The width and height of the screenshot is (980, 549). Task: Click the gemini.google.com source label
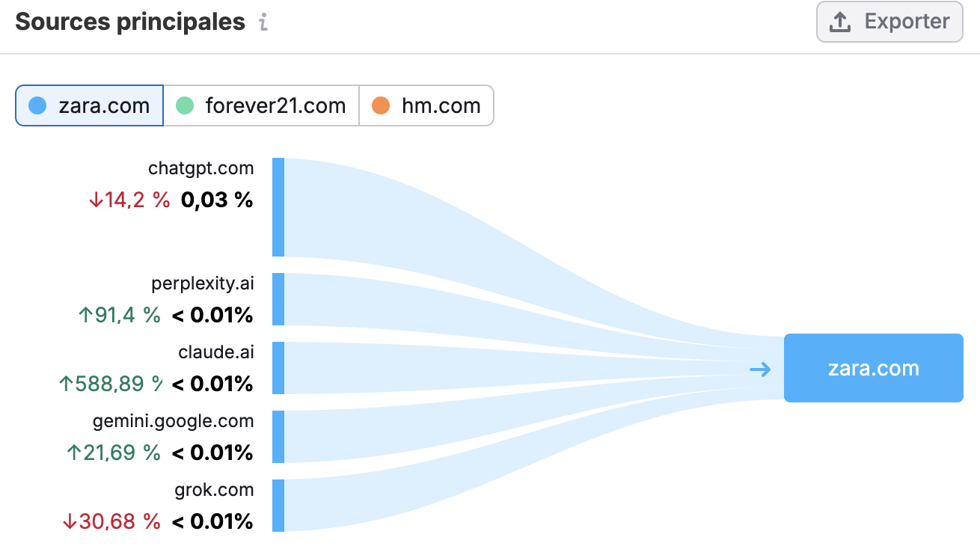pyautogui.click(x=173, y=421)
